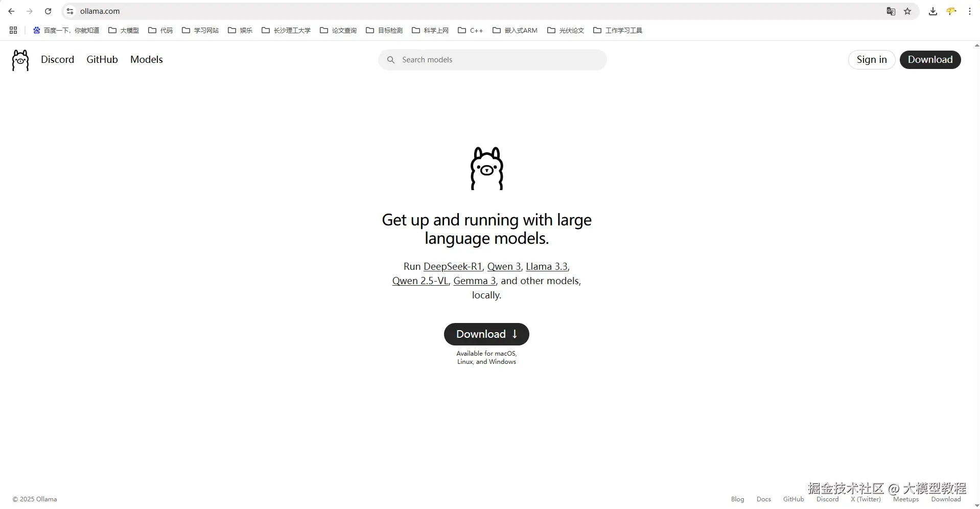This screenshot has height=509, width=980.
Task: Open the 长沙理工大学 bookmark folder
Action: pos(286,30)
